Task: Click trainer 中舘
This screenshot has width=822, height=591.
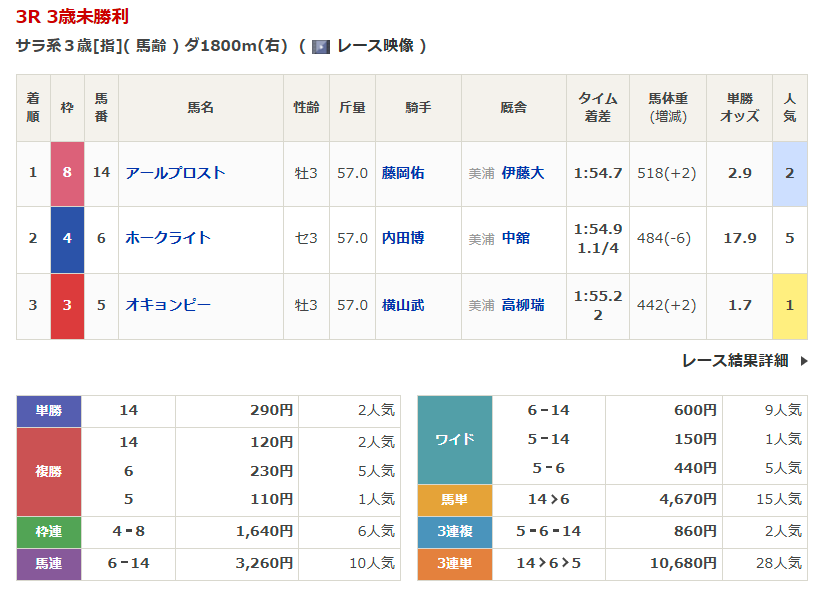Action: pos(516,239)
